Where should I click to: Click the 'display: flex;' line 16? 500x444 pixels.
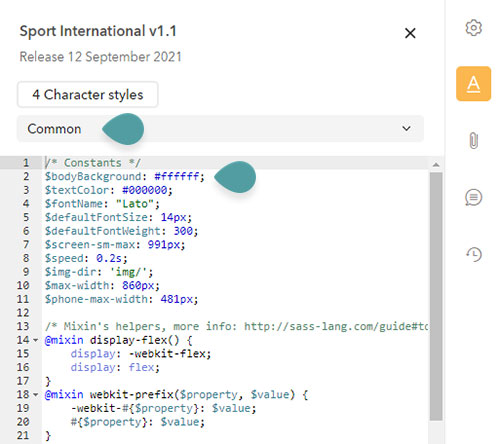pyautogui.click(x=115, y=367)
